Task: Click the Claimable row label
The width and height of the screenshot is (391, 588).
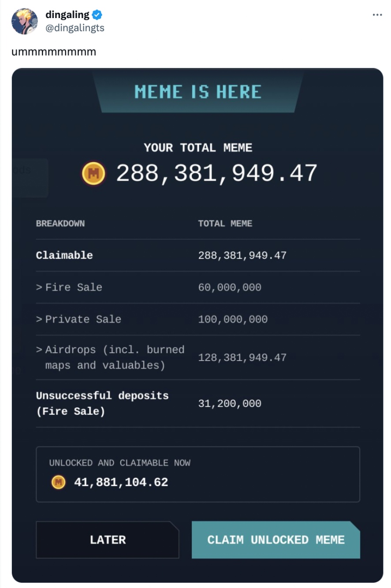Action: pos(64,255)
